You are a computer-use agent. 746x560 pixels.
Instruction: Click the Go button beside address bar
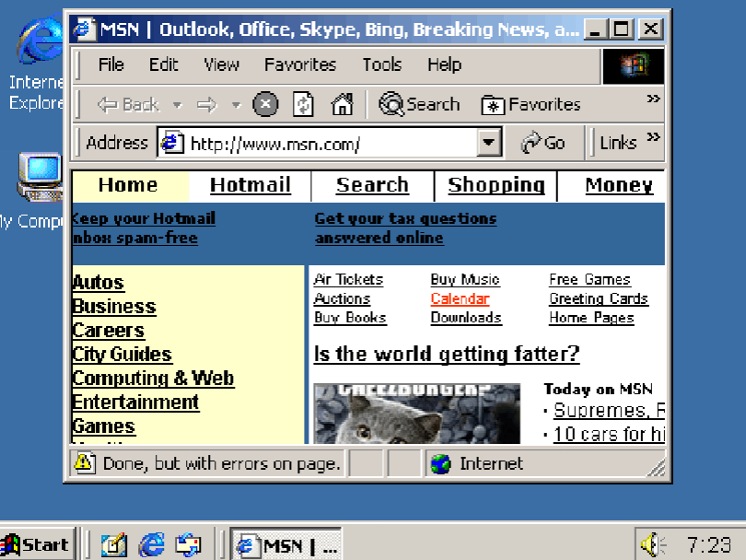tap(542, 142)
